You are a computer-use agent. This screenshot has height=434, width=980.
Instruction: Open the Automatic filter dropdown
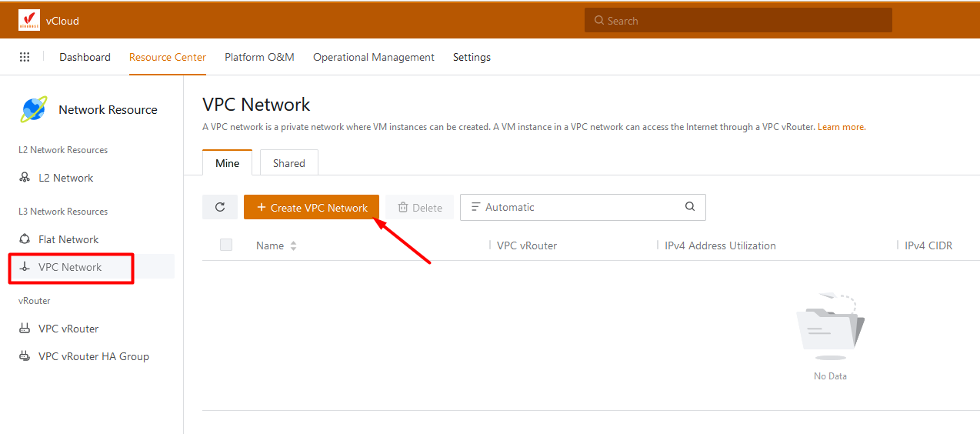[569, 207]
